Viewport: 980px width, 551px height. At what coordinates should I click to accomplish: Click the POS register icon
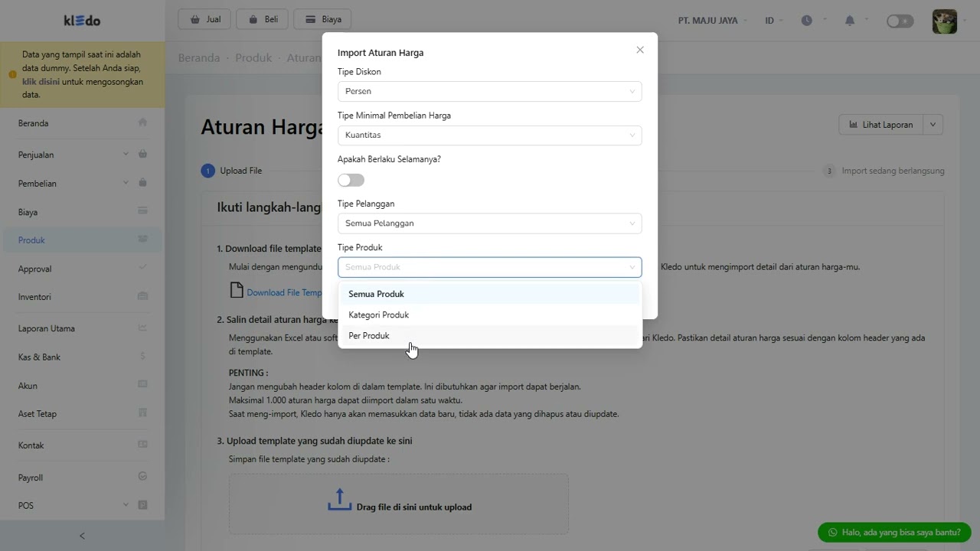pyautogui.click(x=142, y=505)
